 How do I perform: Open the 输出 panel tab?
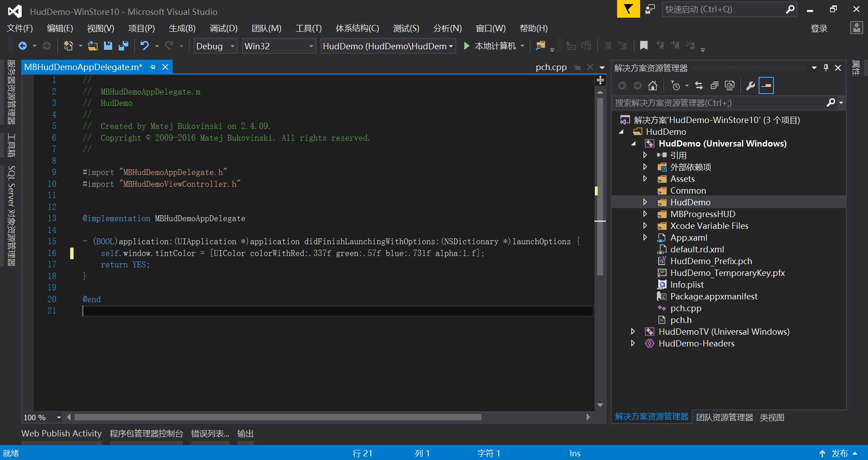[245, 434]
